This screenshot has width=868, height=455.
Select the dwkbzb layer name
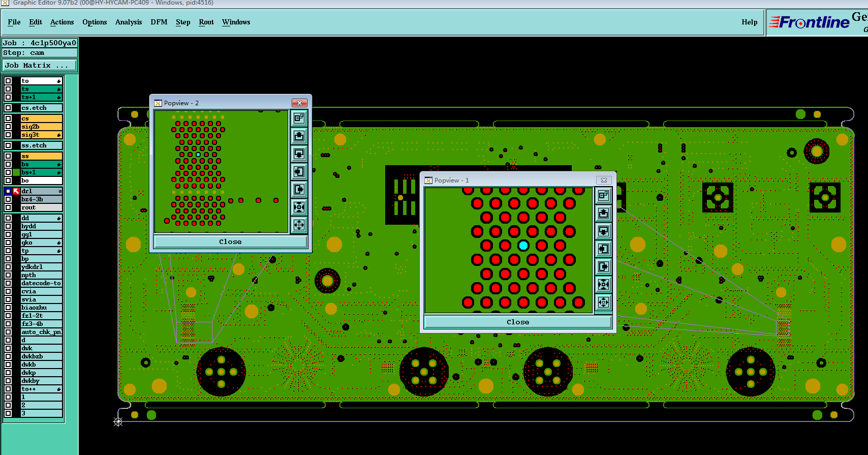pos(41,356)
